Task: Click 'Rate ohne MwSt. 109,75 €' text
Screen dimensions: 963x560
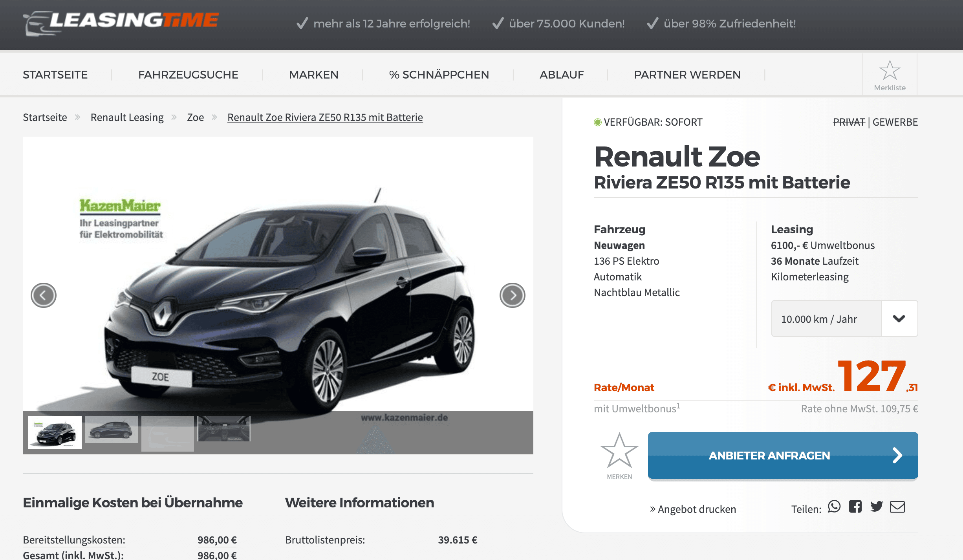Action: (859, 409)
